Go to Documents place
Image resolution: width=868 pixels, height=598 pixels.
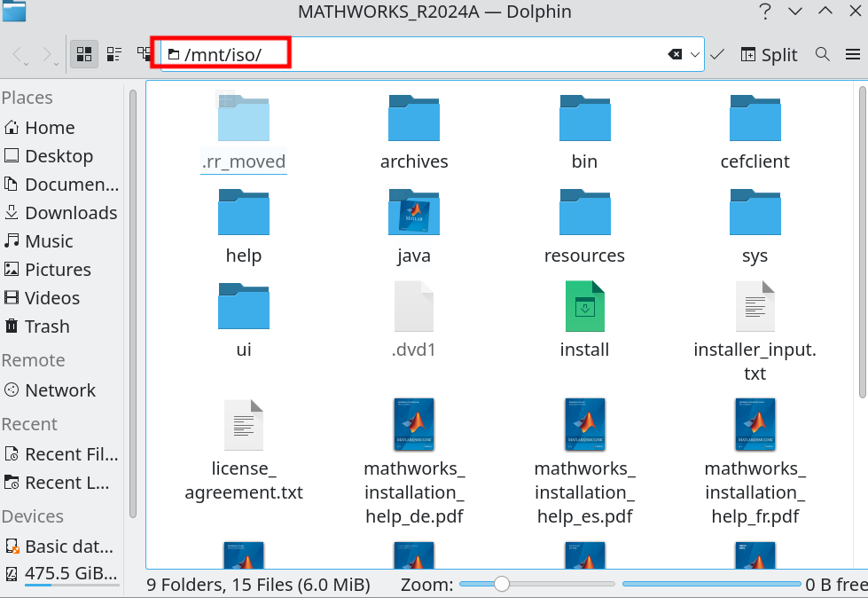[x=61, y=184]
